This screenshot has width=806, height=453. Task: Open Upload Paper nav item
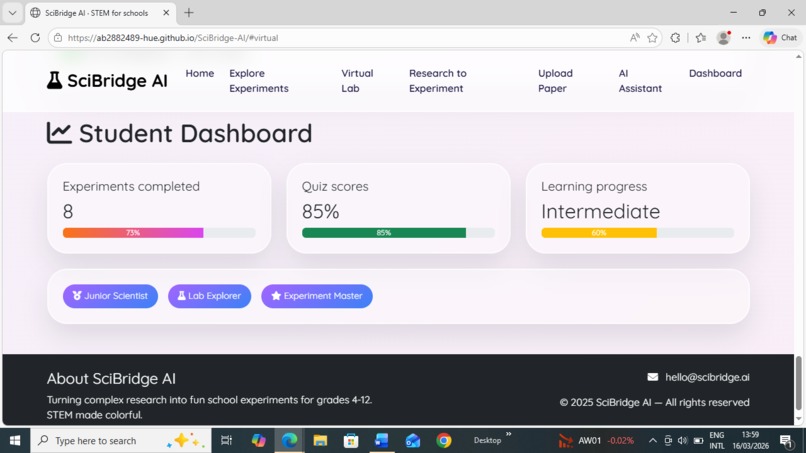point(555,81)
